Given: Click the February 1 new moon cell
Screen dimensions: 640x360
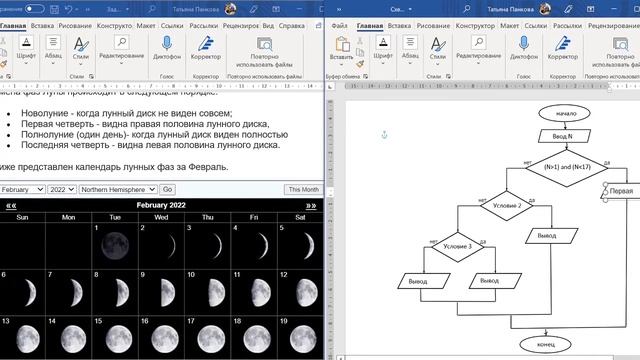Looking at the screenshot, I should click(x=115, y=245).
